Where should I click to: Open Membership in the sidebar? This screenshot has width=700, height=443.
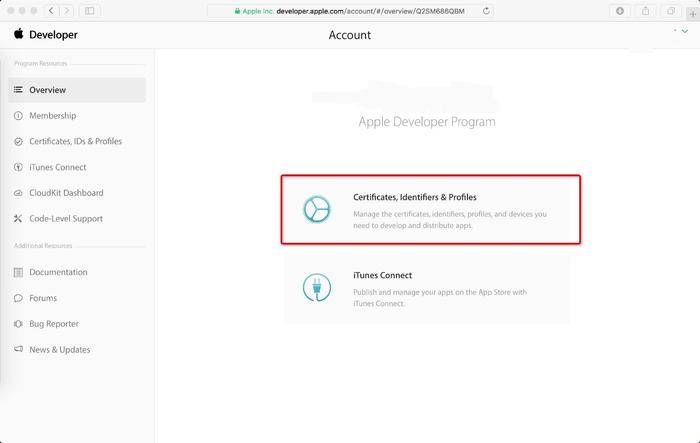pyautogui.click(x=52, y=116)
